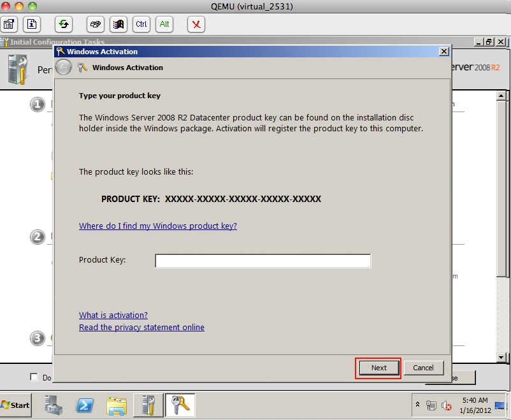Click the keys icon beside Windows Activation heading
The width and height of the screenshot is (511, 420).
(x=82, y=68)
